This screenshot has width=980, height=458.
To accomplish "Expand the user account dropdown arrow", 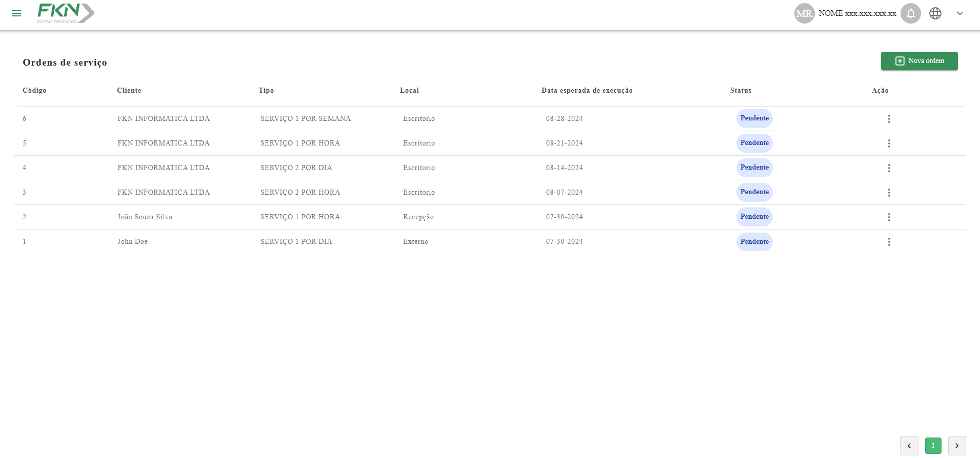I will 960,13.
